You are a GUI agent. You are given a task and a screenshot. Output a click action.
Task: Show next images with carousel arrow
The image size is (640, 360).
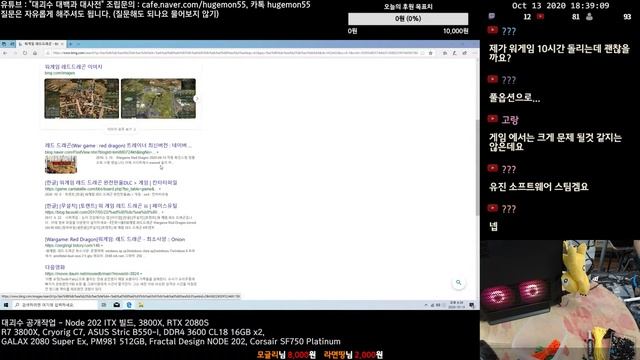[196, 99]
